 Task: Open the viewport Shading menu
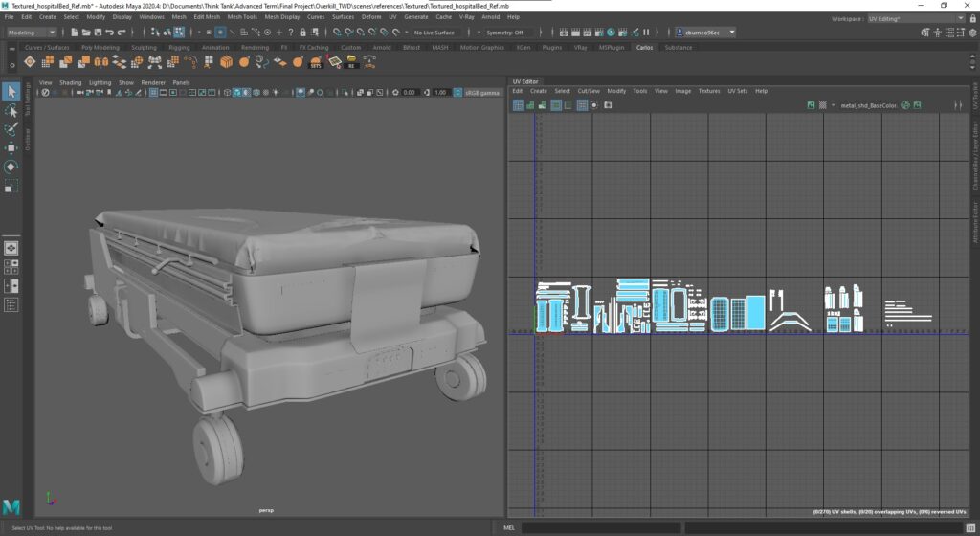(x=70, y=82)
